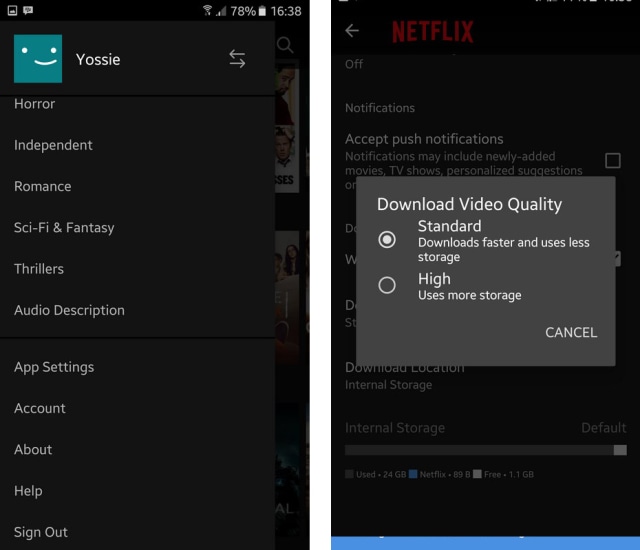Screen dimensions: 640x550
Task: Open the Romance genre
Action: point(42,186)
